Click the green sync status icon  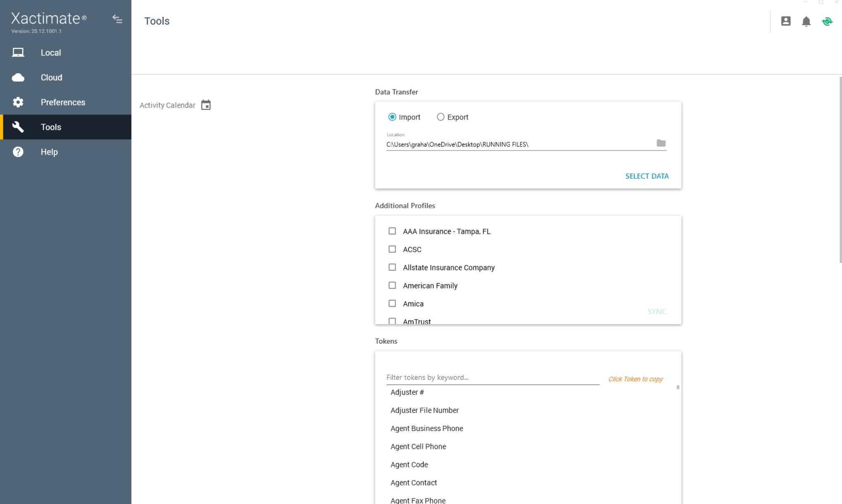click(827, 21)
